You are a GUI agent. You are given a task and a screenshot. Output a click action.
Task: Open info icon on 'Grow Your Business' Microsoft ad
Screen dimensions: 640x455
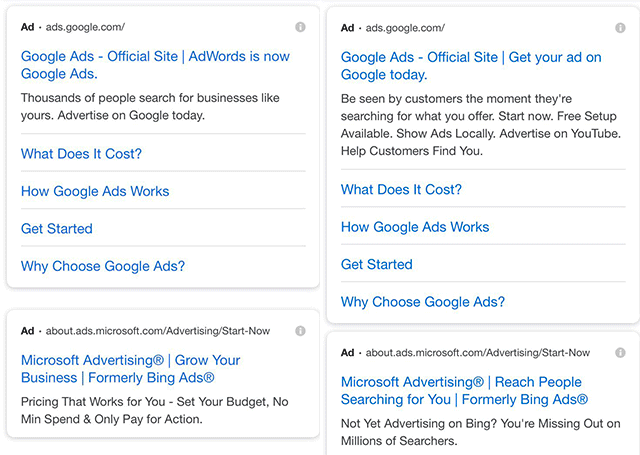(300, 329)
